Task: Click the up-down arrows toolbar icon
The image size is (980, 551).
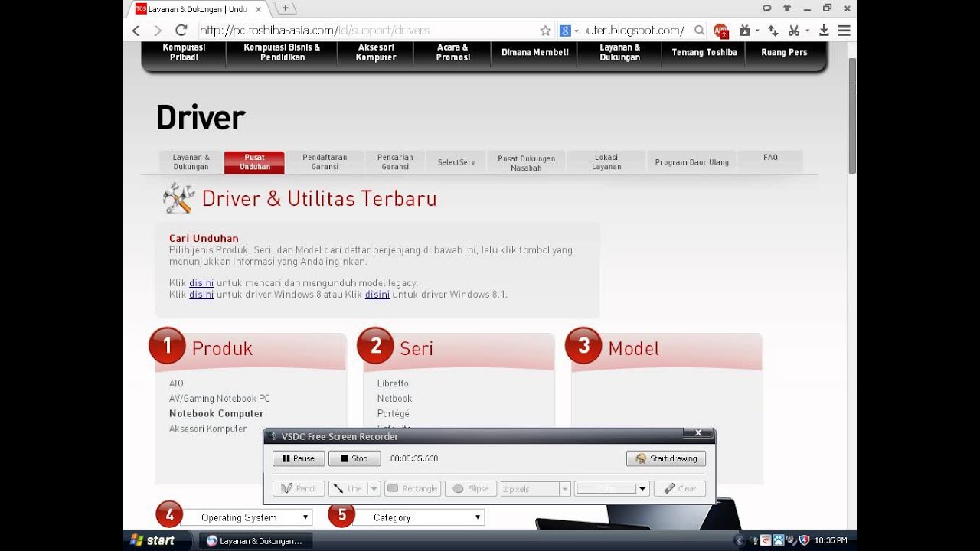Action: pos(773,31)
